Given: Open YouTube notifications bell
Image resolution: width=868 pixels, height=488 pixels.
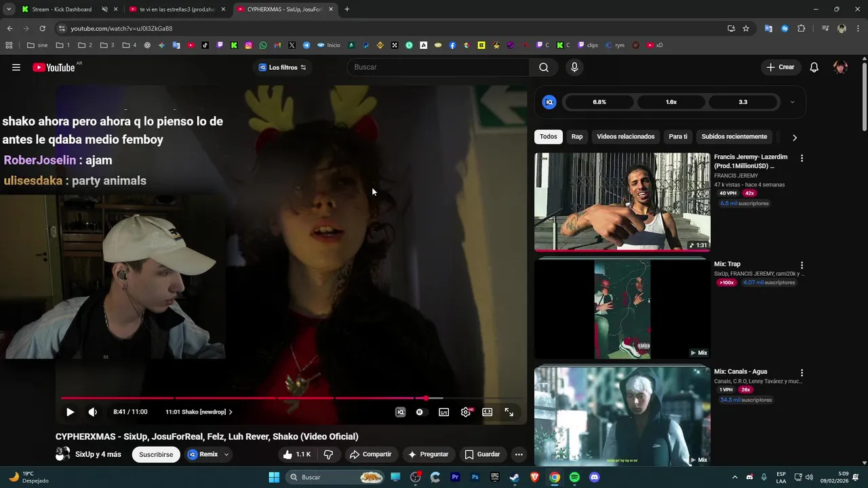Looking at the screenshot, I should point(814,67).
